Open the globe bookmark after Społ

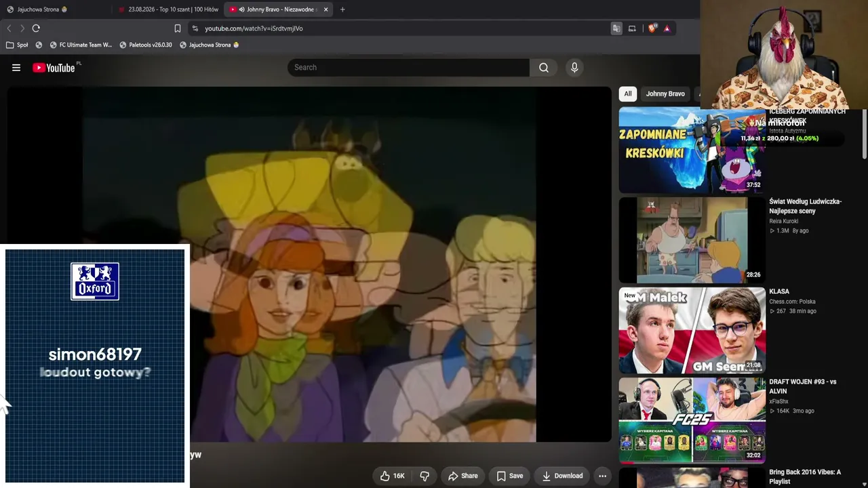[39, 45]
